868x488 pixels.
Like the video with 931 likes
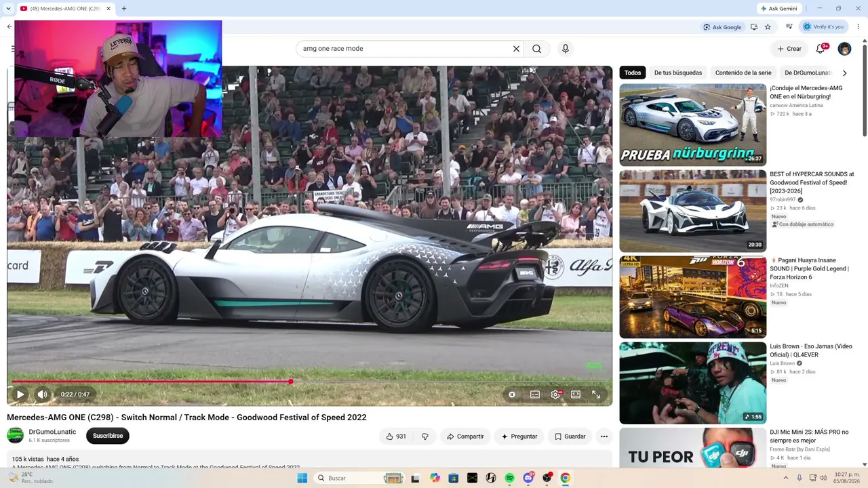coord(396,436)
